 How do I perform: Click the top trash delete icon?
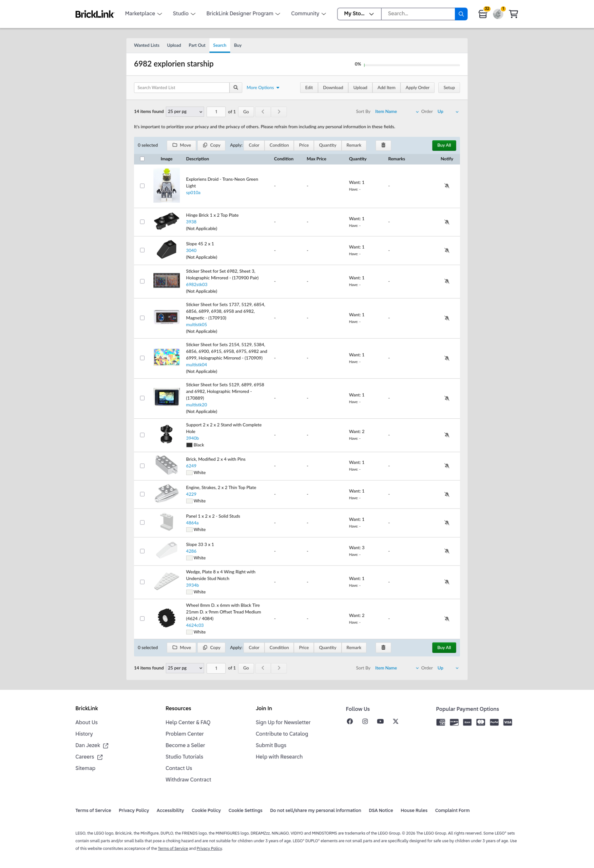tap(383, 145)
